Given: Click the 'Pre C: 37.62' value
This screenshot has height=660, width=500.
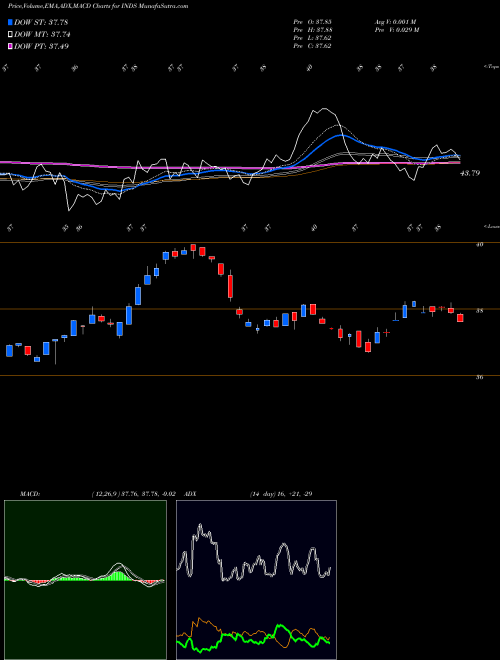Looking at the screenshot, I should pos(312,46).
